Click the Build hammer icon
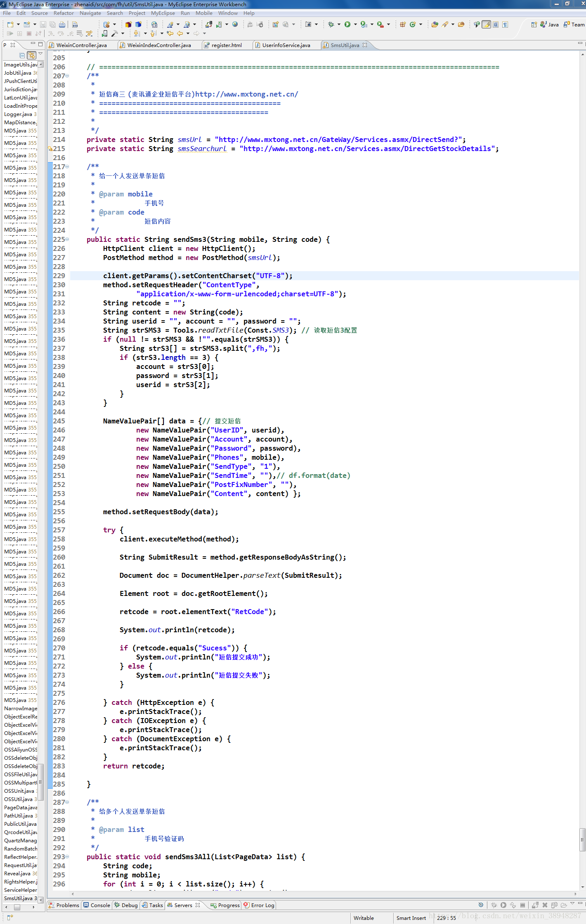 tap(115, 33)
